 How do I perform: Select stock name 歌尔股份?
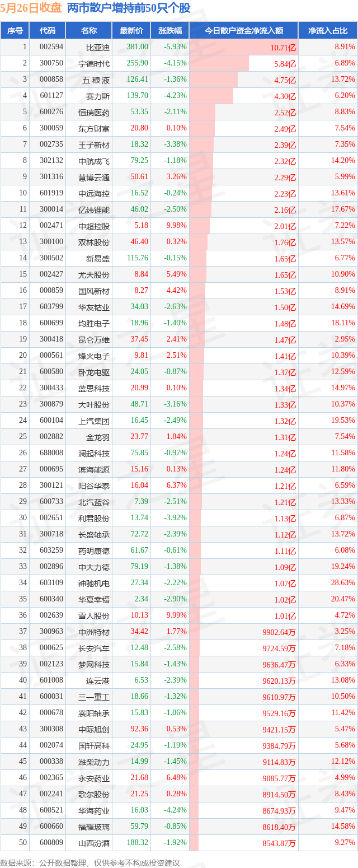94,795
